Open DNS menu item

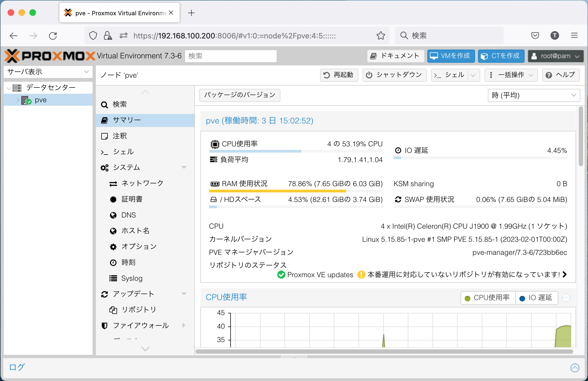145,215
